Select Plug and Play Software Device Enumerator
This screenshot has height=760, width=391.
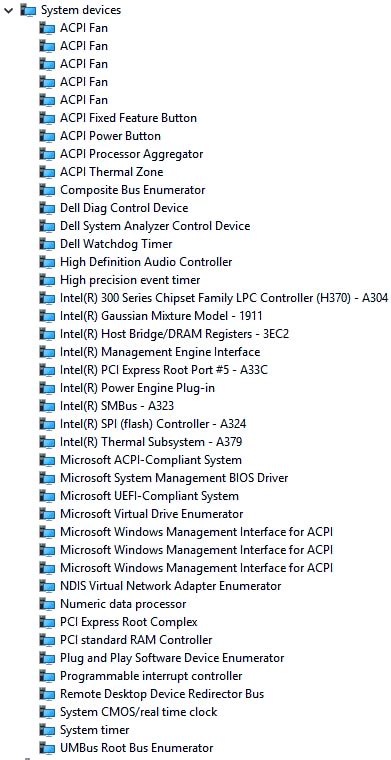click(x=172, y=658)
